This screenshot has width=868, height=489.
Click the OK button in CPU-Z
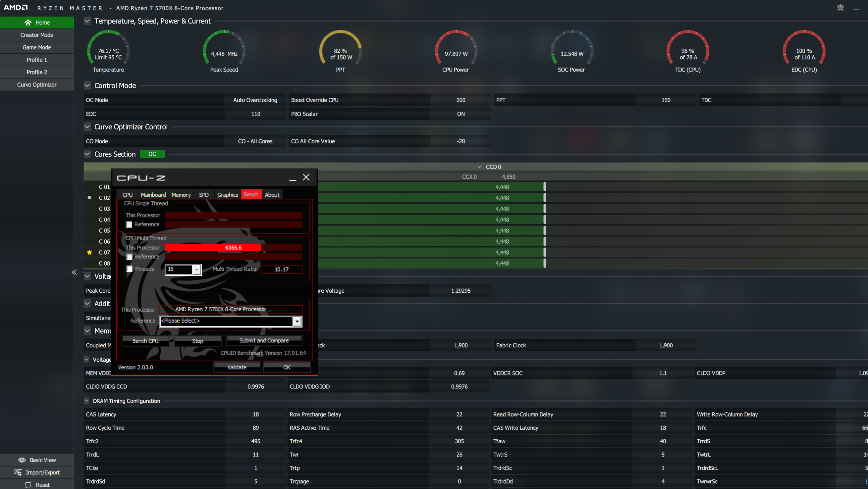pyautogui.click(x=287, y=367)
